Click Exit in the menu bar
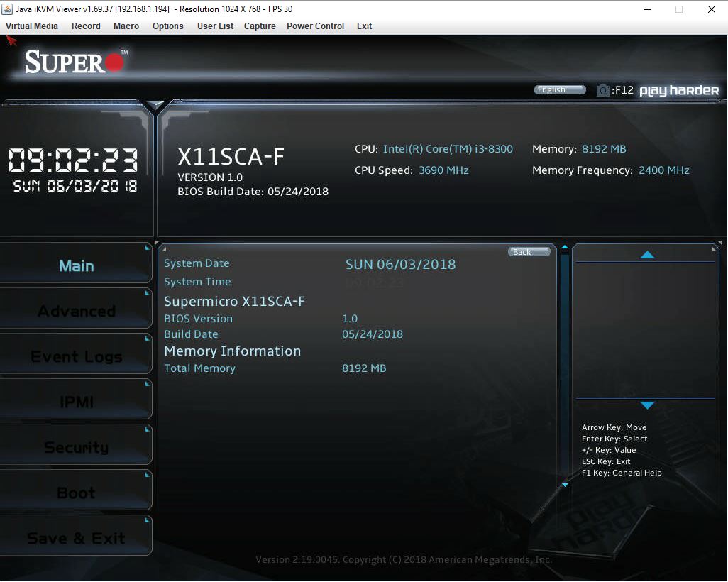 [x=365, y=26]
